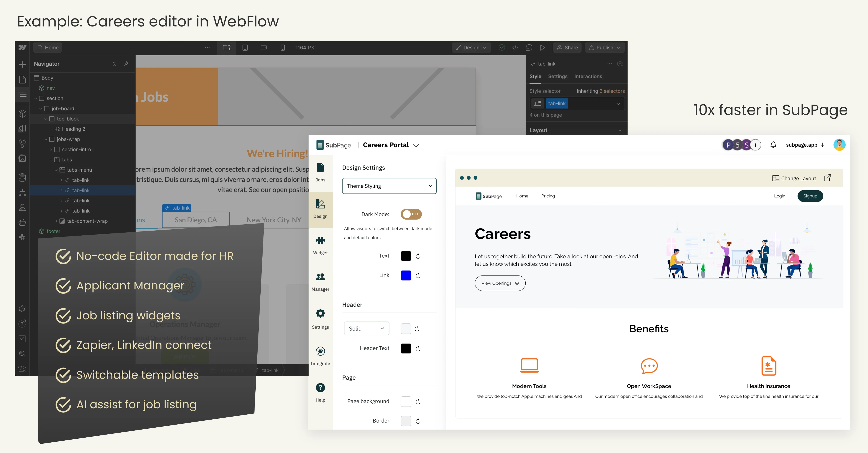This screenshot has height=453, width=868.
Task: Click the Integrate panel icon in SubPage sidebar
Action: click(x=320, y=351)
